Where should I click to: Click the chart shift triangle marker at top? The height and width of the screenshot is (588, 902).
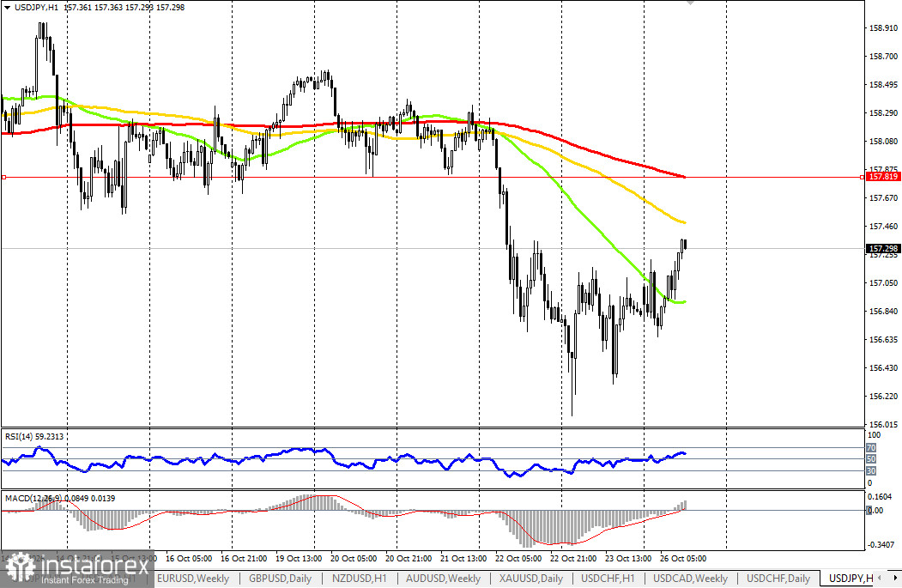coord(690,3)
